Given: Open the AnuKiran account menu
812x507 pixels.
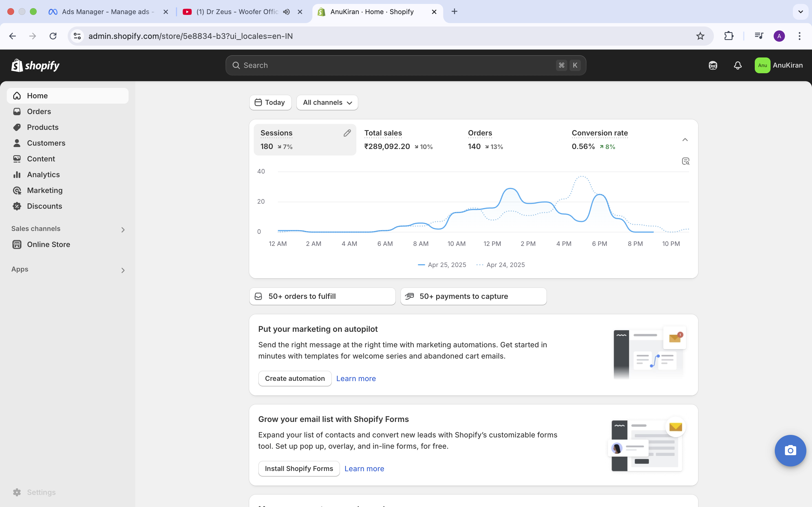Looking at the screenshot, I should pyautogui.click(x=779, y=65).
